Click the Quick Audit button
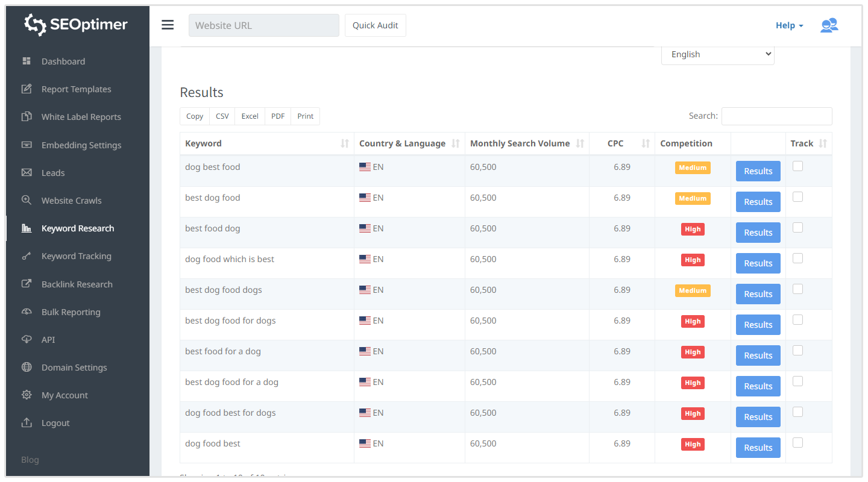Viewport: 868px width, 482px height. coord(375,25)
